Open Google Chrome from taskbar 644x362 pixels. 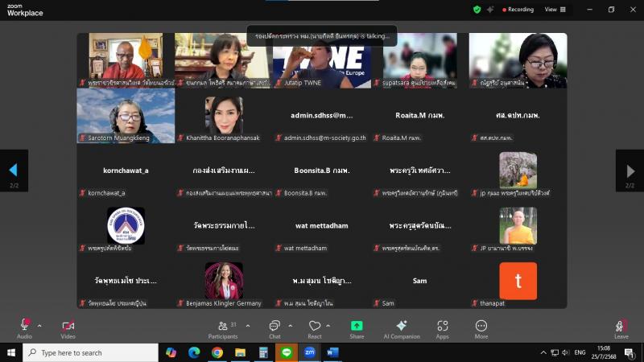click(x=217, y=352)
